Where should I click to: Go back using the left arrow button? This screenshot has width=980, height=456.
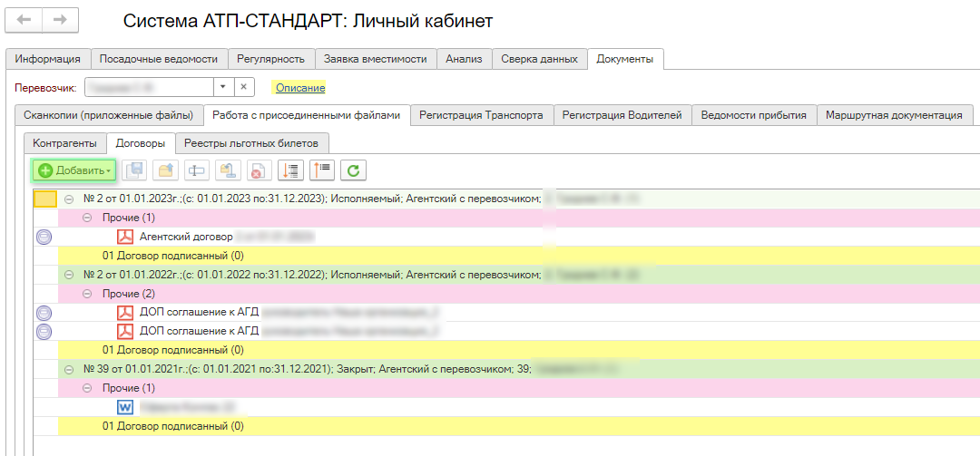[24, 20]
